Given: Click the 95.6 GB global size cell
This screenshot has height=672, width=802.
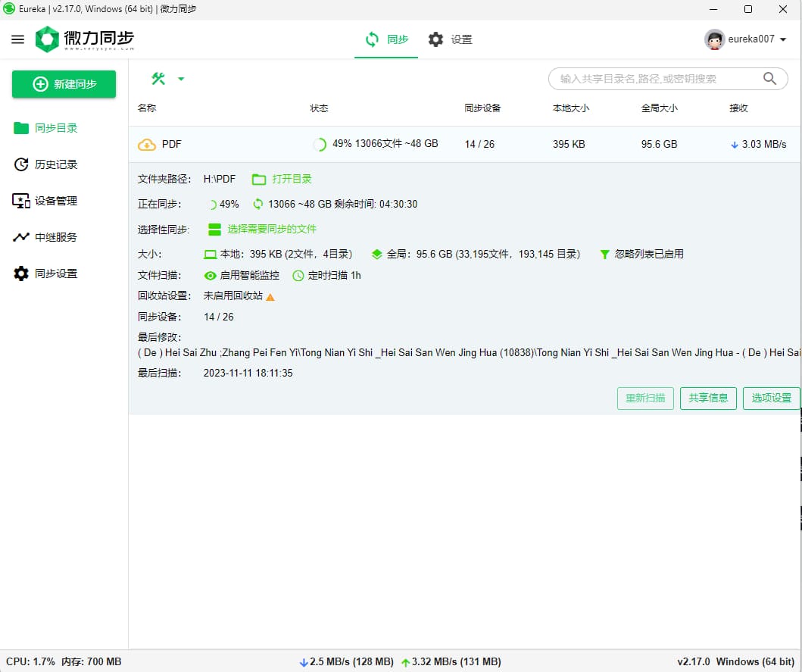Looking at the screenshot, I should point(660,145).
